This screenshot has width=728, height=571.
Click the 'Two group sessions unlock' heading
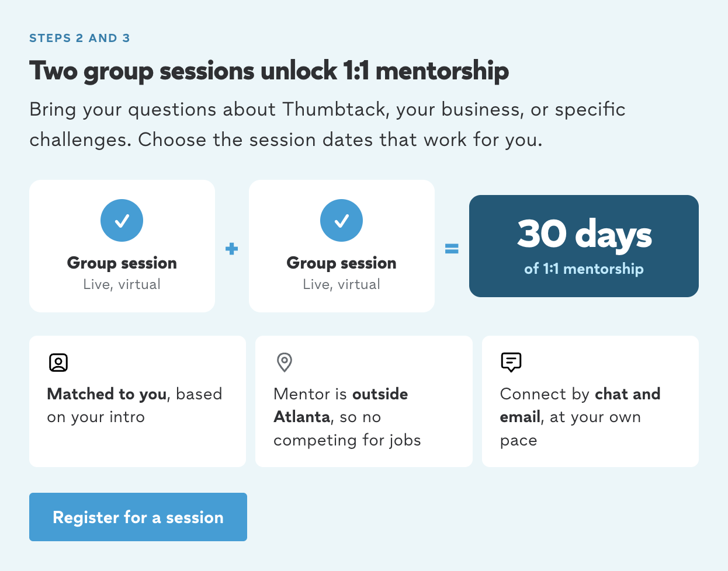click(x=269, y=71)
